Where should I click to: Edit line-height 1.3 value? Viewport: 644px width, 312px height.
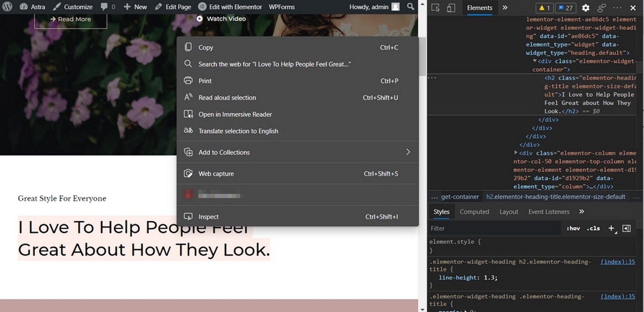pos(490,277)
